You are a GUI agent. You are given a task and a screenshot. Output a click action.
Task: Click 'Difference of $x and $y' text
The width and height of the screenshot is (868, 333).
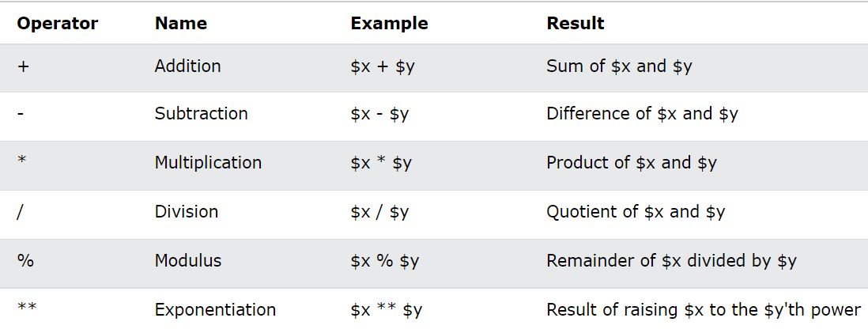coord(642,114)
